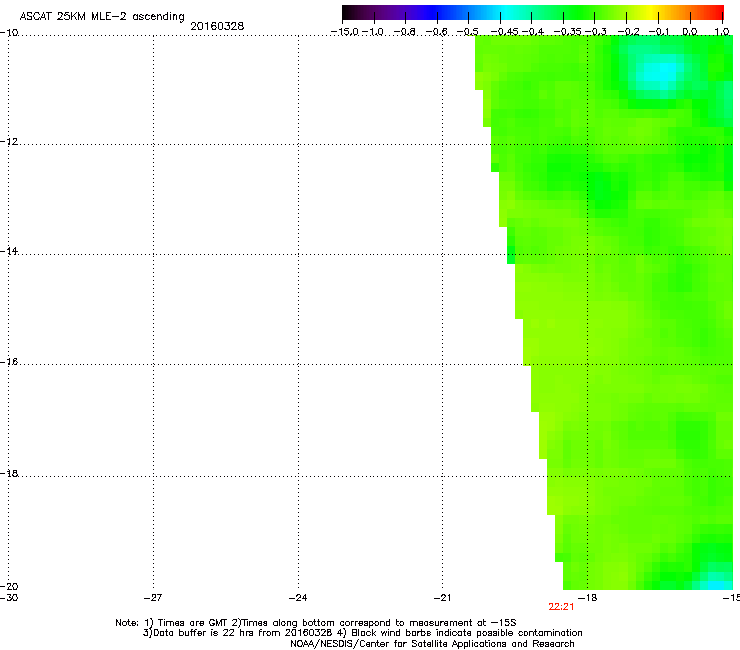Click the latitude label -16
The image size is (740, 650).
[9, 362]
